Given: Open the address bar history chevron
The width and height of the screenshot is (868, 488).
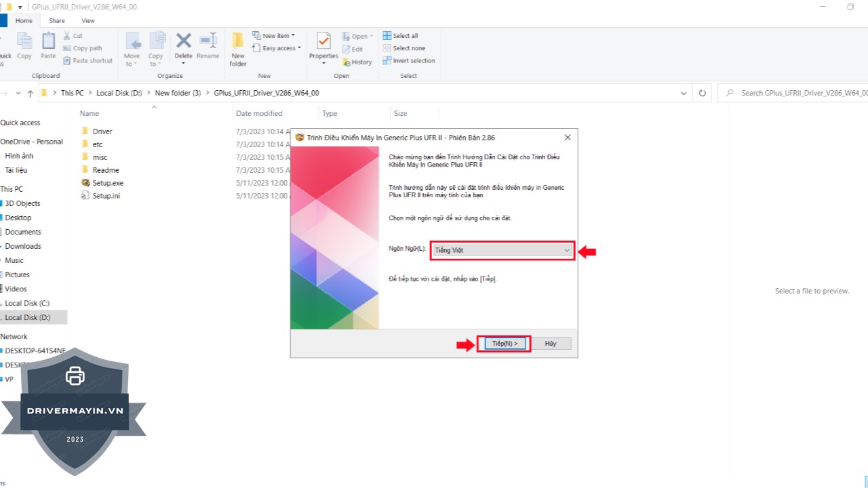Looking at the screenshot, I should click(x=684, y=93).
